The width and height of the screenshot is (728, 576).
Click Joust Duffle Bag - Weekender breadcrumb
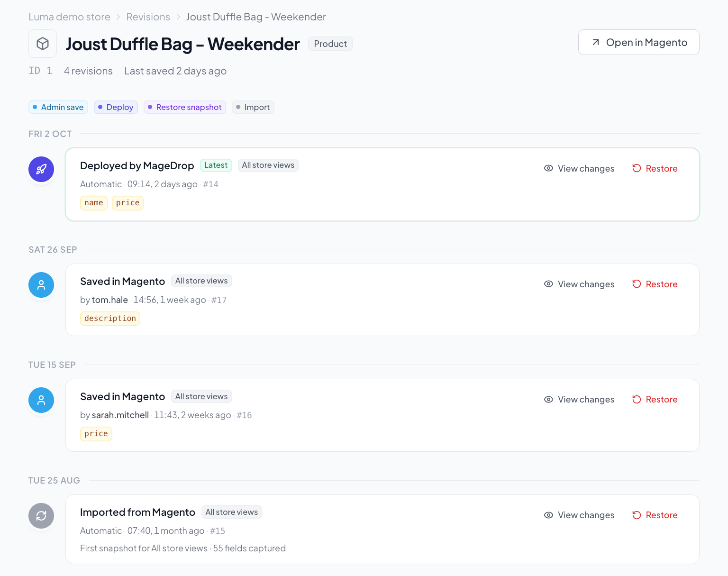256,17
